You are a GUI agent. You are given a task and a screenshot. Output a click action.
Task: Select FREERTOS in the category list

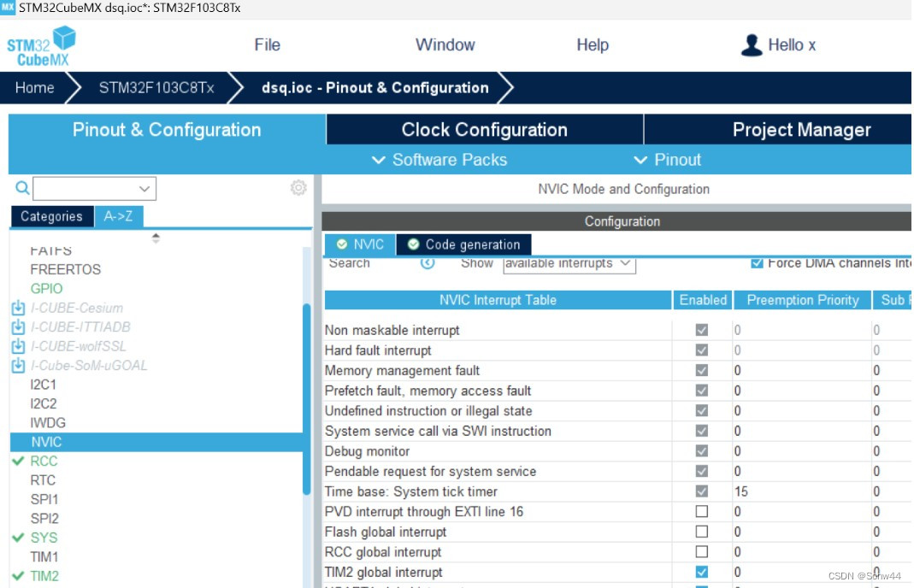(x=65, y=269)
